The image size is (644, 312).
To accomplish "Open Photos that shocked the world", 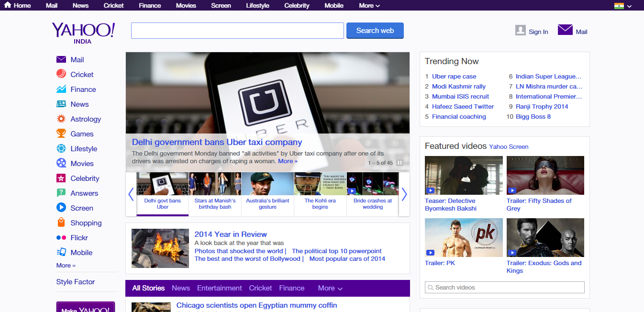I will point(239,251).
